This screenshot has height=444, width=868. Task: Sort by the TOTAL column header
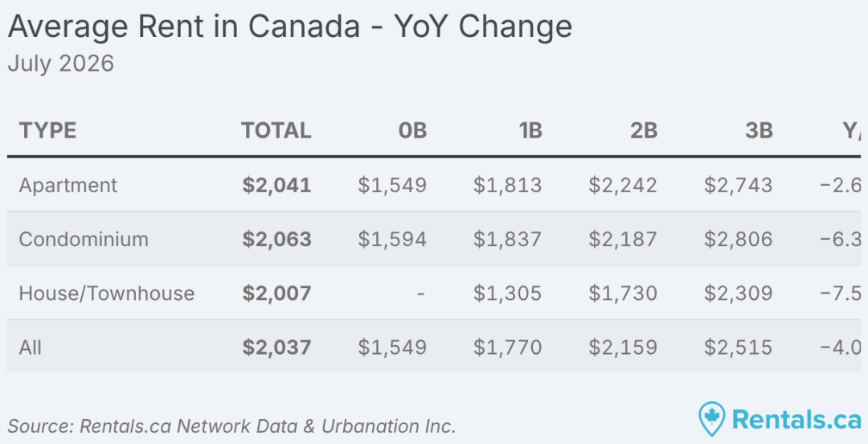(x=276, y=131)
